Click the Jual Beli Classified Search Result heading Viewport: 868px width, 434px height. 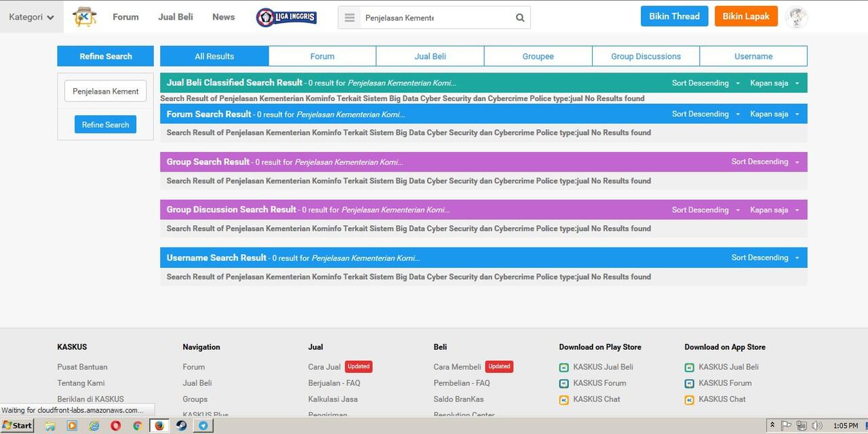point(235,83)
